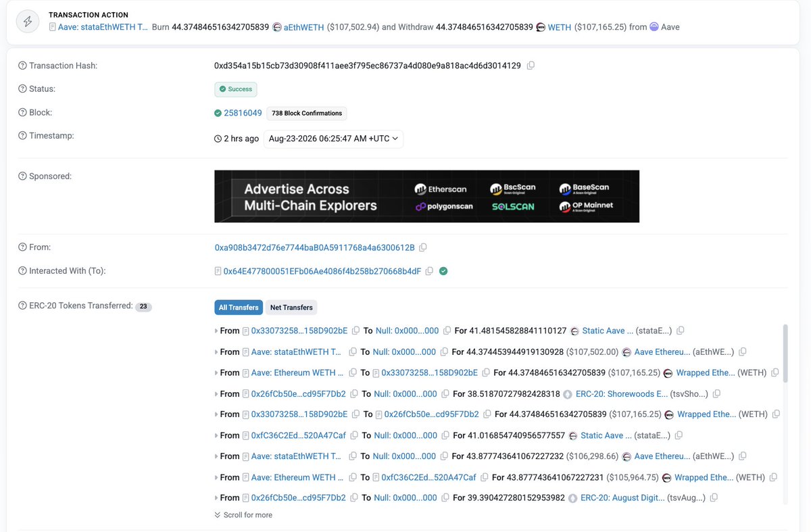This screenshot has height=532, width=811.
Task: Open the Aave link at end of Transaction Action
Action: (x=670, y=27)
